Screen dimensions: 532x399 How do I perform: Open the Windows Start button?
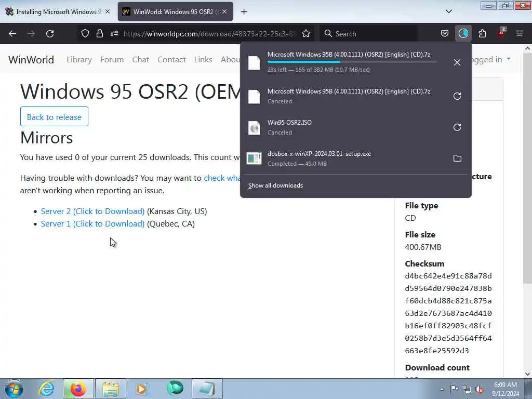point(14,389)
